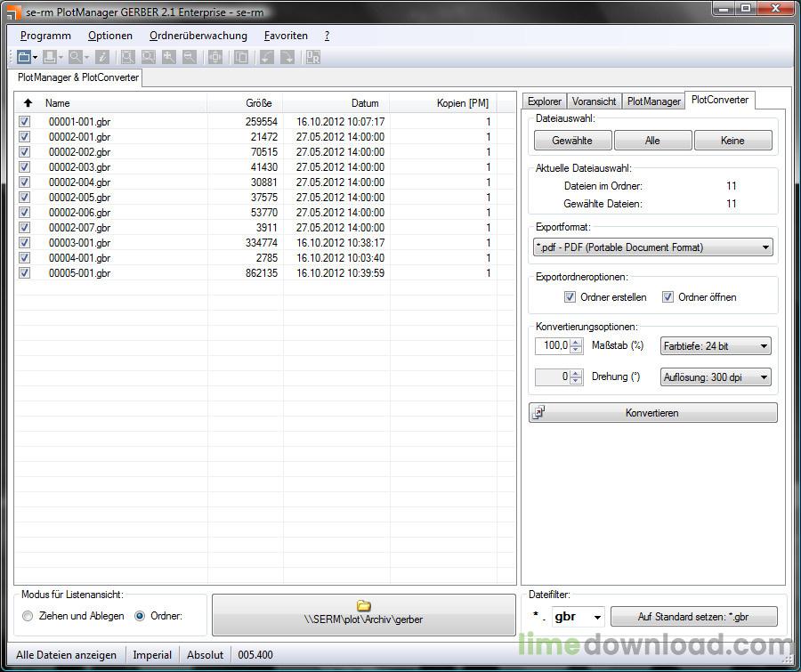Select the Ziehen und Ablegen radio button
This screenshot has width=801, height=672.
(28, 616)
